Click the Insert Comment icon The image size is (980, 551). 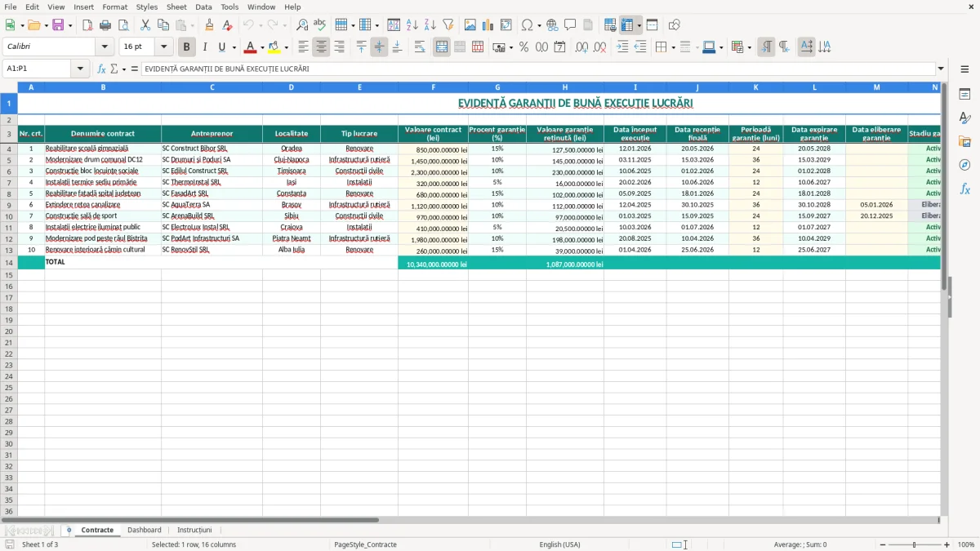click(x=570, y=25)
